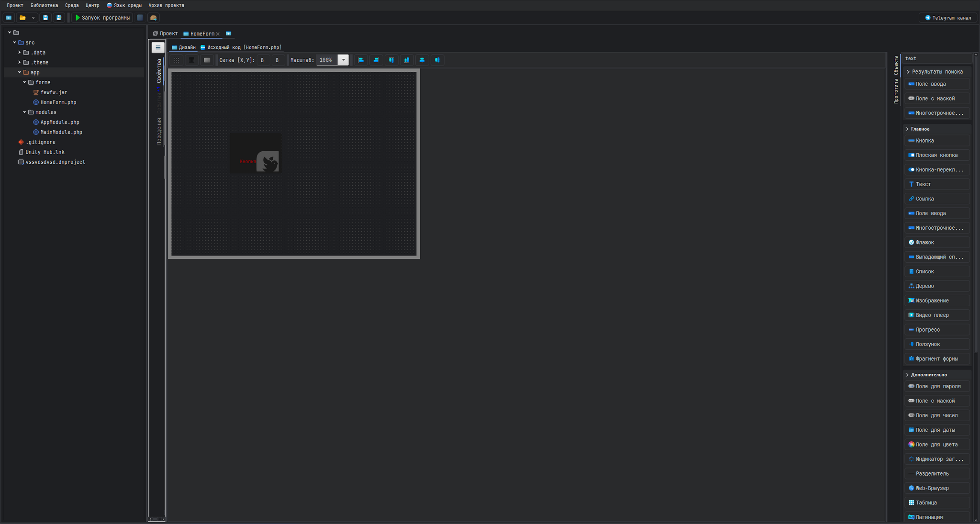This screenshot has height=524, width=980.
Task: Open the Свойства vertical tab
Action: click(x=159, y=71)
